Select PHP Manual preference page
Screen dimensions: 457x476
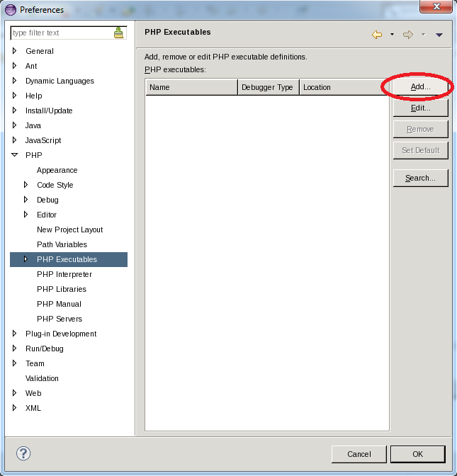point(60,304)
